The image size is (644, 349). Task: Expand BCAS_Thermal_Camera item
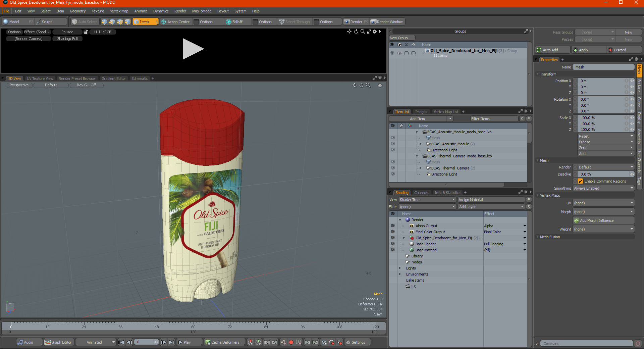[421, 168]
